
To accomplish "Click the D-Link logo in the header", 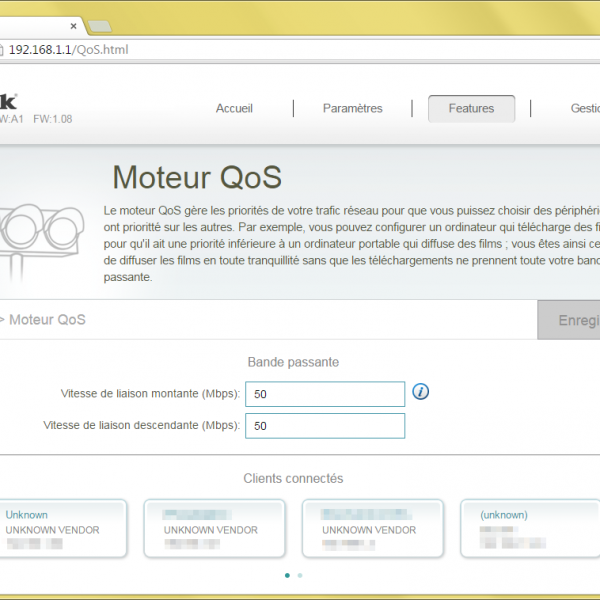I will pos(8,100).
